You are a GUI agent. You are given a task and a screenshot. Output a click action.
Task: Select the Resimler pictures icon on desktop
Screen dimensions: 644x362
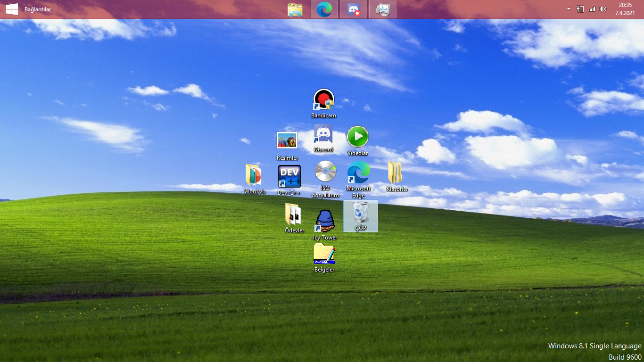pyautogui.click(x=287, y=146)
